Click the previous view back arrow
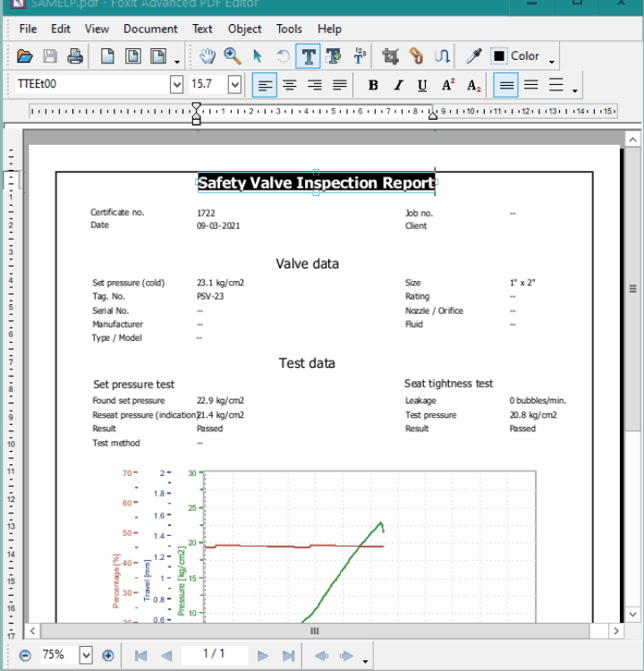This screenshot has height=671, width=644. click(x=321, y=655)
